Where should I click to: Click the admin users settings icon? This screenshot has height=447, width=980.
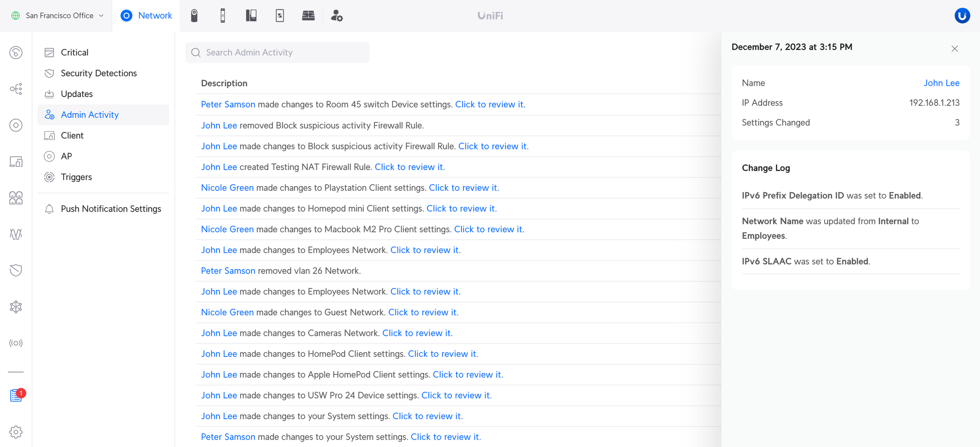(x=337, y=16)
